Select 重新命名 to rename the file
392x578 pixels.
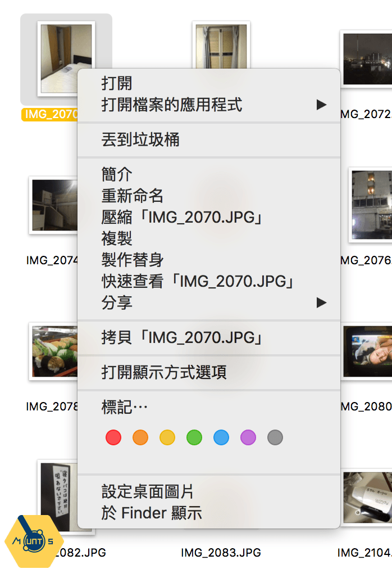[x=209, y=196]
